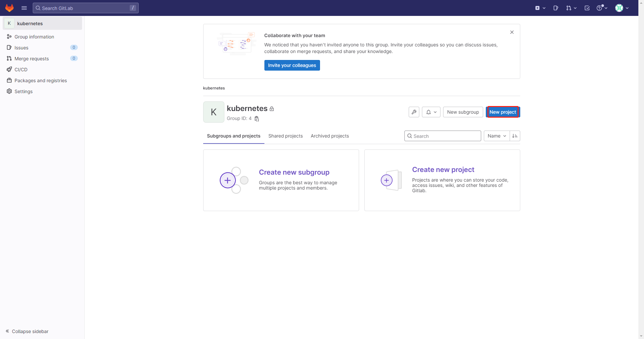Copy the Group ID

(x=257, y=119)
